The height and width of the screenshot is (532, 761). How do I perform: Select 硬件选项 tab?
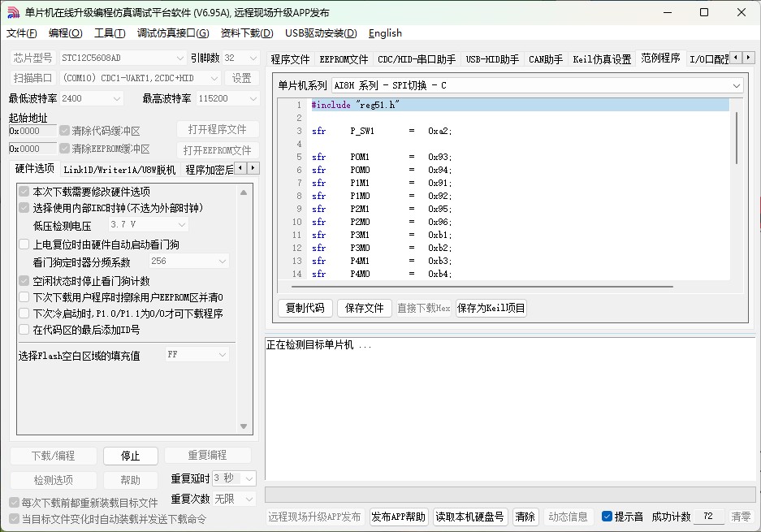point(34,168)
